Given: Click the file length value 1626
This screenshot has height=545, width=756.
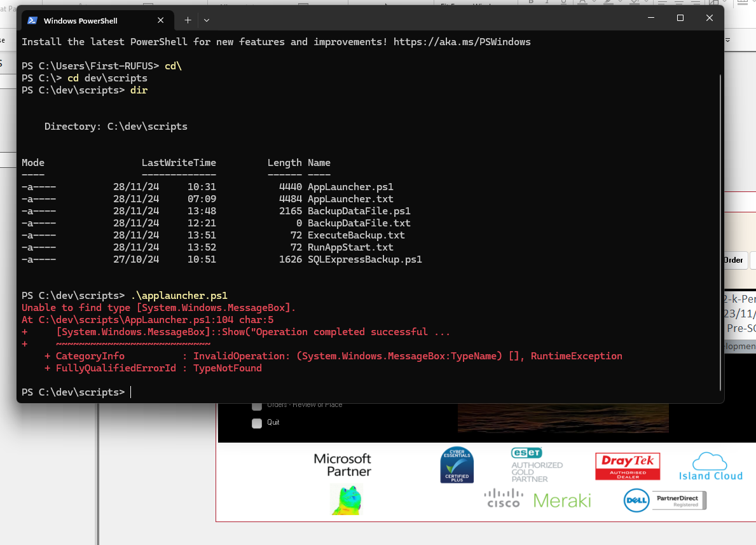Looking at the screenshot, I should tap(290, 259).
